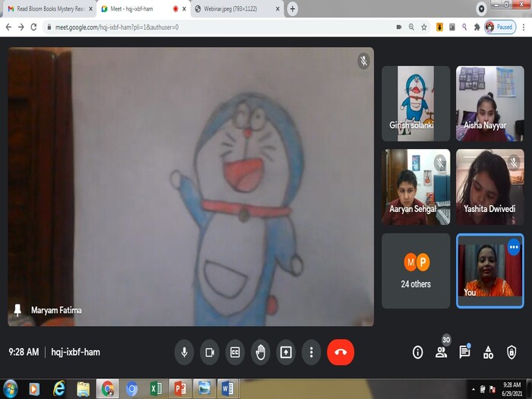Go forward with the browser forward arrow
The height and width of the screenshot is (399, 532).
(21, 27)
